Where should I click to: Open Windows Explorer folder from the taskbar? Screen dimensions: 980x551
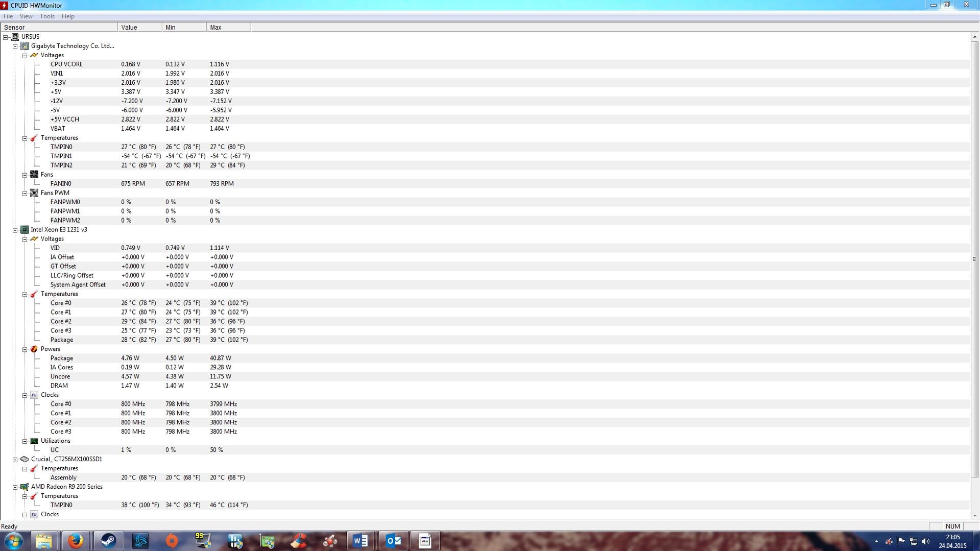point(44,541)
